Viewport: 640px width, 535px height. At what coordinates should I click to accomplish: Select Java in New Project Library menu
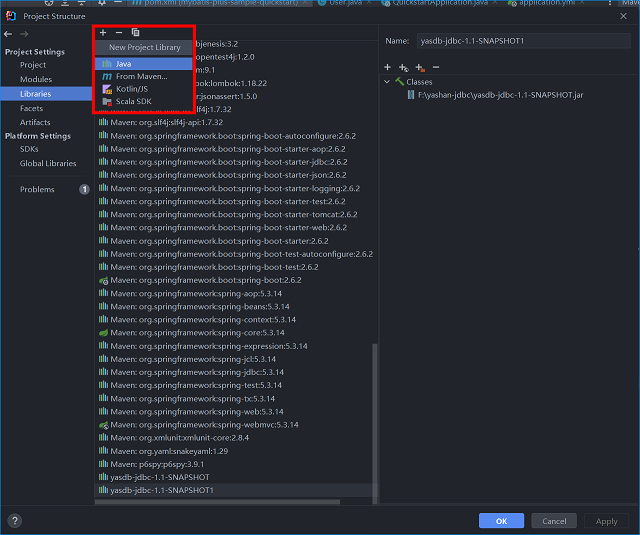124,64
